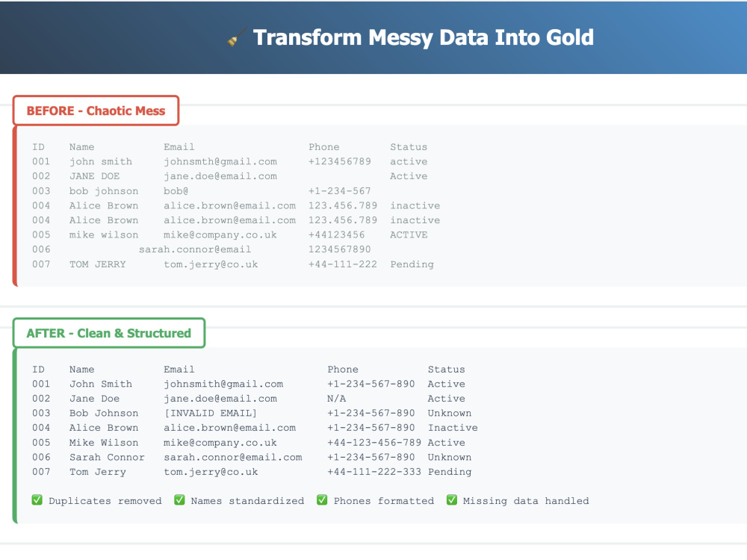Click the all-caps 'ACTIVE' status of mike wilson
This screenshot has height=560, width=747.
tap(409, 234)
